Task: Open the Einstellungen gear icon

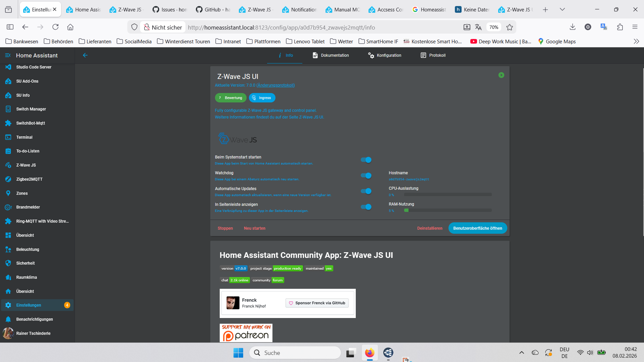Action: click(x=8, y=305)
